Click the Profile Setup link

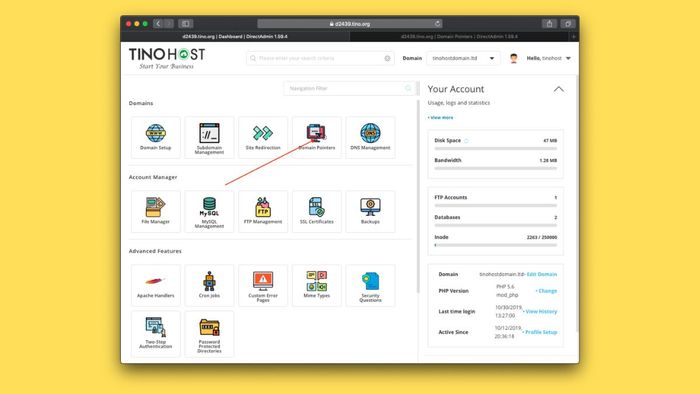point(540,332)
